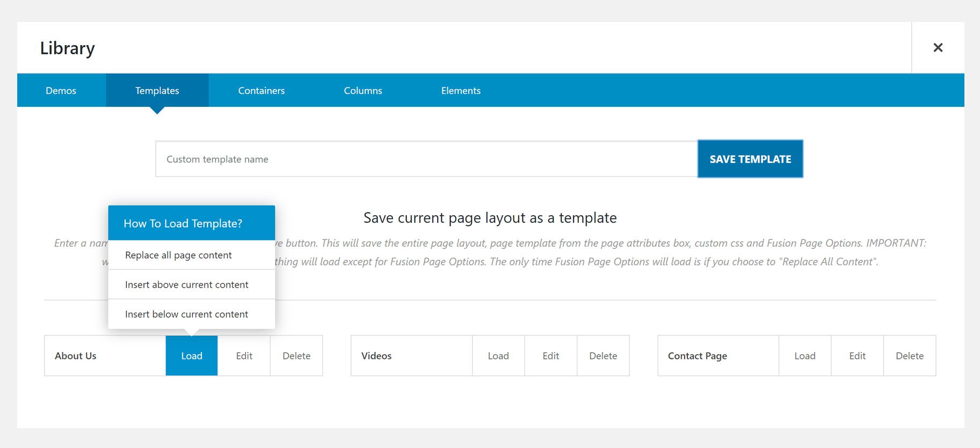Go to the Elements tab
The width and height of the screenshot is (980, 448).
point(461,91)
